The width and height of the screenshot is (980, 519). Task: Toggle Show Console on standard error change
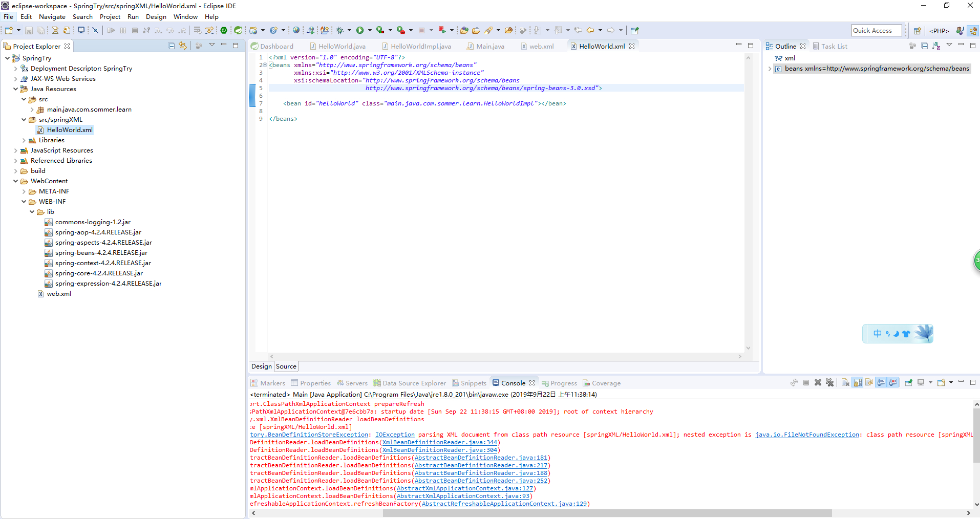pos(893,383)
